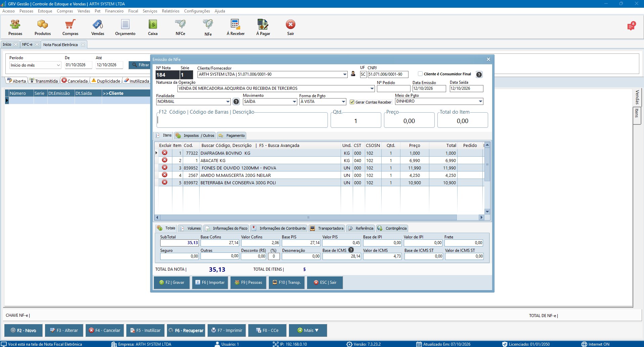The height and width of the screenshot is (347, 644).
Task: Click help icon beside Finalidade dropdown
Action: click(236, 102)
